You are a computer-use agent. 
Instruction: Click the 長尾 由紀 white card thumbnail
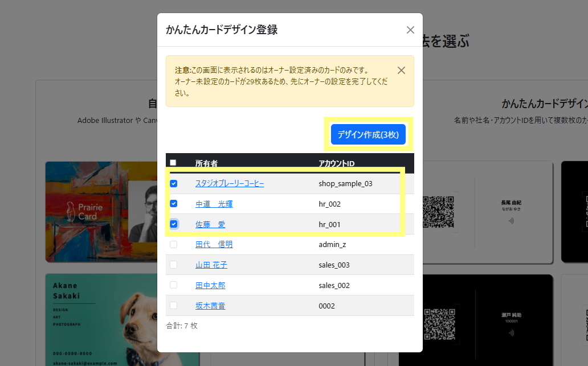(x=488, y=212)
